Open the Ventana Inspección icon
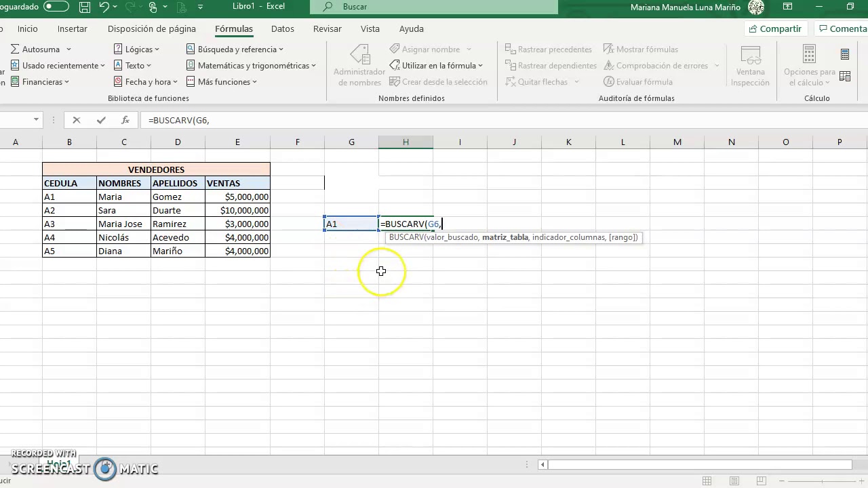The width and height of the screenshot is (868, 488). pyautogui.click(x=750, y=66)
